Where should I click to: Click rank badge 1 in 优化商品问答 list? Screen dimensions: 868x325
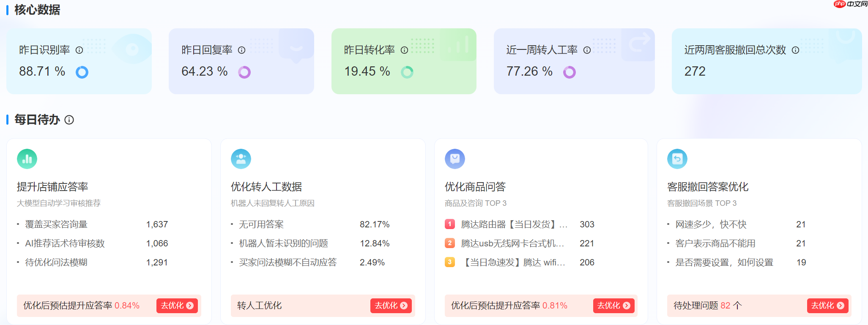[449, 224]
